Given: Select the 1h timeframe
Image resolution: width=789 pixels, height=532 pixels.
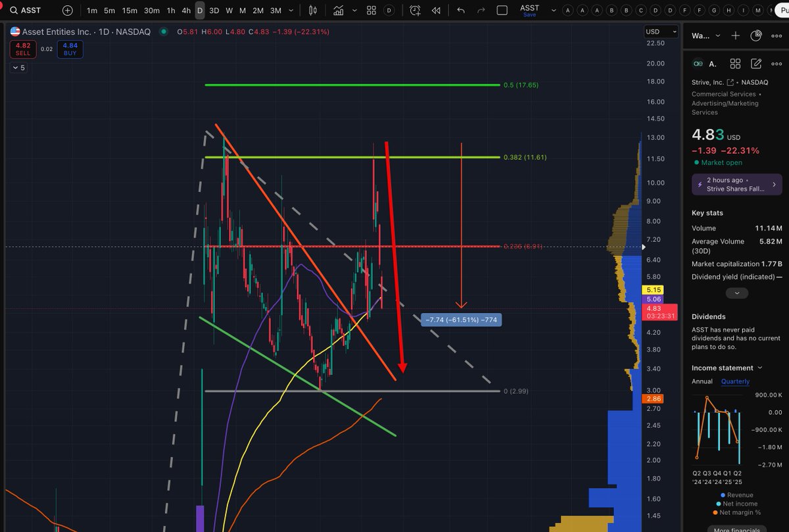Looking at the screenshot, I should pyautogui.click(x=171, y=11).
